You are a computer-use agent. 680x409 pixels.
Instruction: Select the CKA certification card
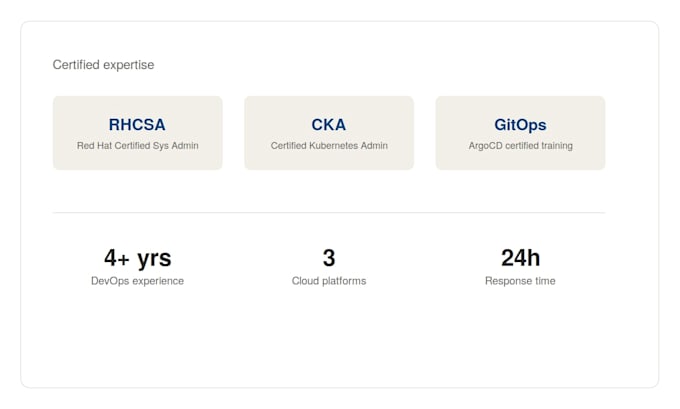coord(329,133)
